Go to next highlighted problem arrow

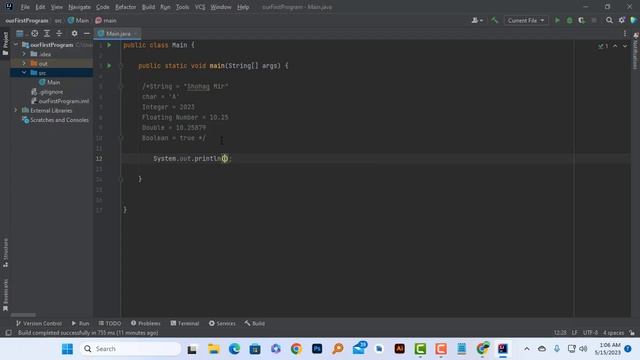click(625, 46)
